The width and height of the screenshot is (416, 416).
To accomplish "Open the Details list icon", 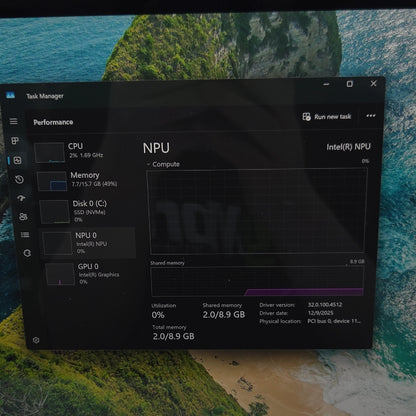I will click(x=25, y=235).
